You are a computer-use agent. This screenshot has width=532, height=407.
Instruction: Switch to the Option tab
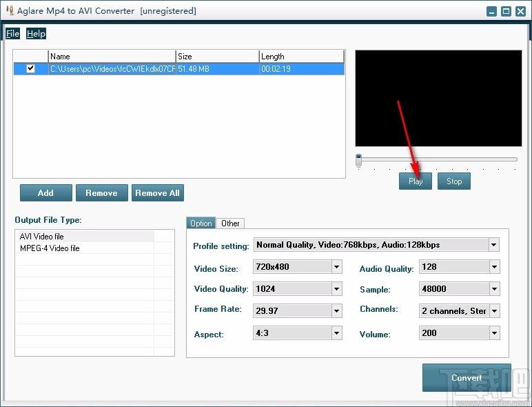coord(201,224)
